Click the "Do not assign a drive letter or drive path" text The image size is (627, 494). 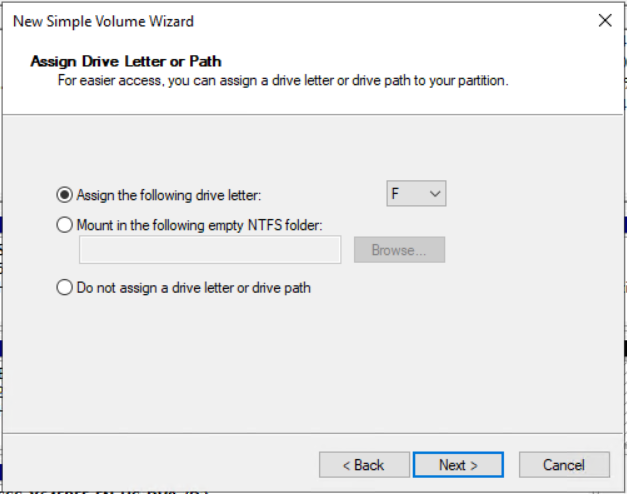click(x=194, y=288)
